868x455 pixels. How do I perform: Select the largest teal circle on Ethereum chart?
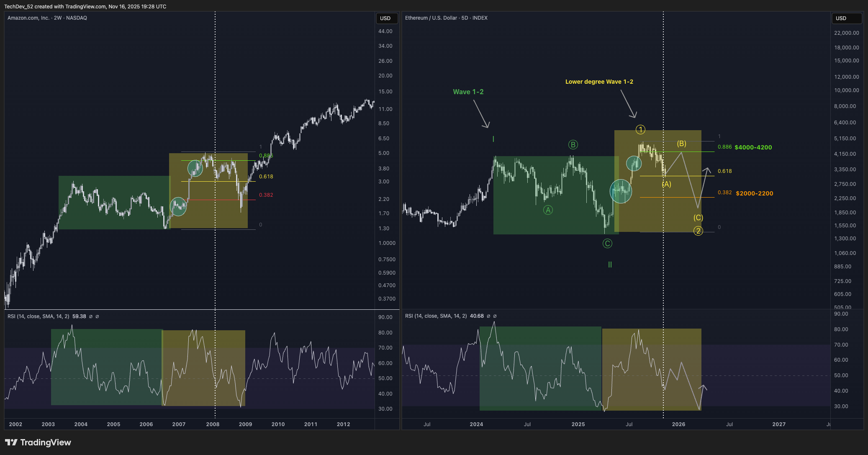(x=621, y=191)
